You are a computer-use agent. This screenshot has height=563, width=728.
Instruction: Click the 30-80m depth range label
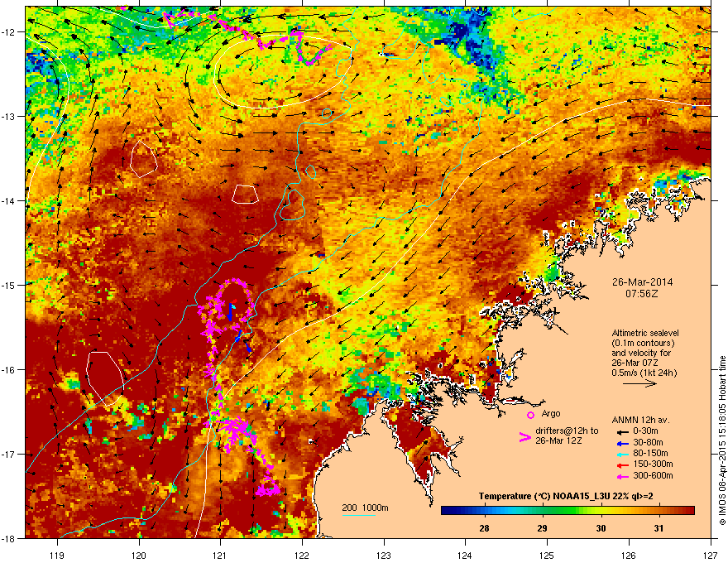pos(648,442)
